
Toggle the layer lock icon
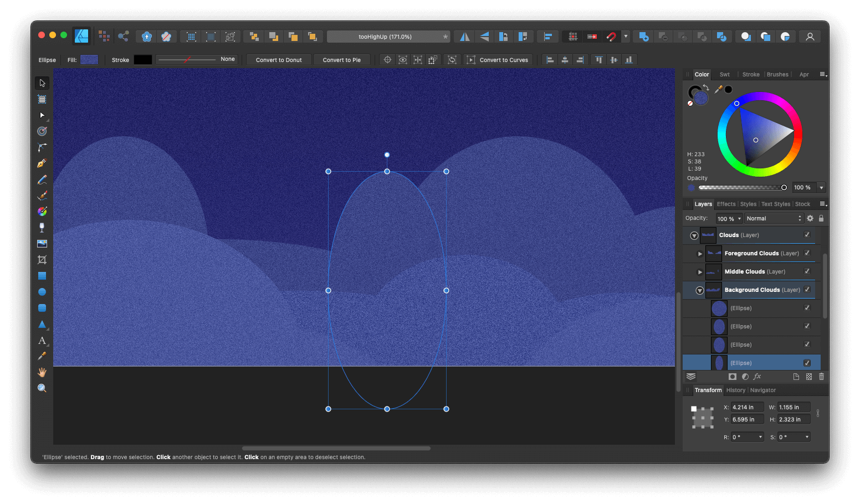pyautogui.click(x=821, y=218)
